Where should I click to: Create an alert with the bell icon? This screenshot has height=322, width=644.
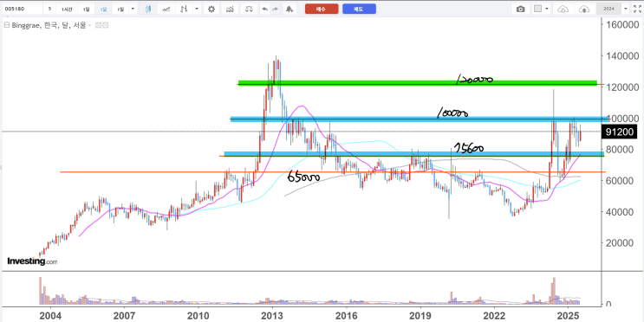289,9
